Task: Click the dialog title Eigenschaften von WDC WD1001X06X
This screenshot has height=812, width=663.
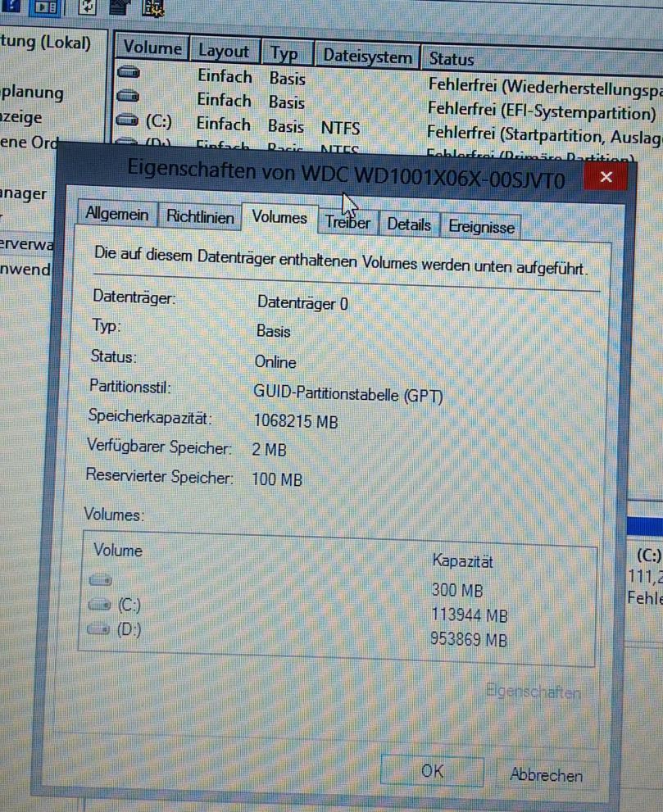Action: point(346,174)
